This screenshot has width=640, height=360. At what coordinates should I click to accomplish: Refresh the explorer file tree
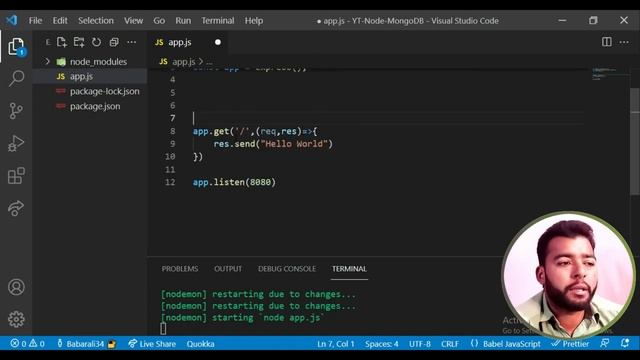(96, 42)
